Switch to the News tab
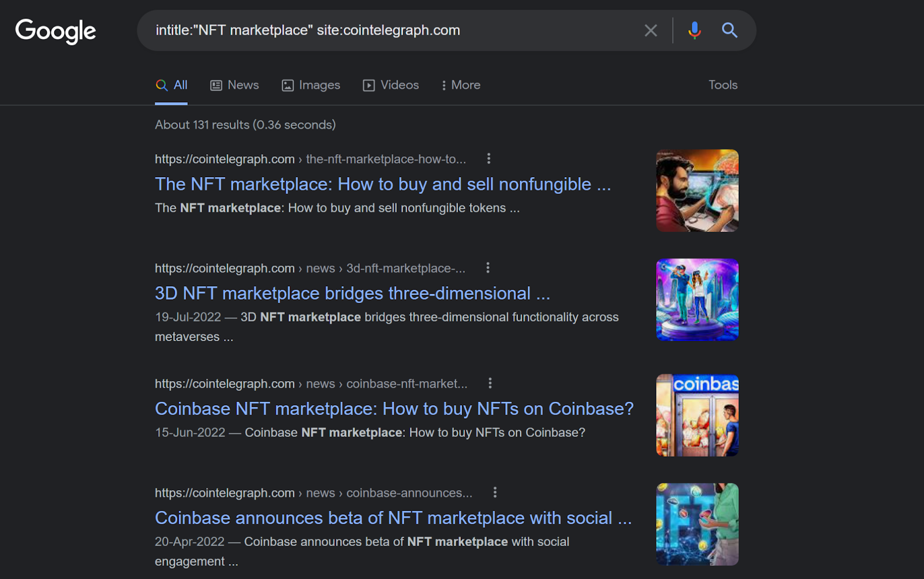Screen dimensions: 924x579 point(234,85)
